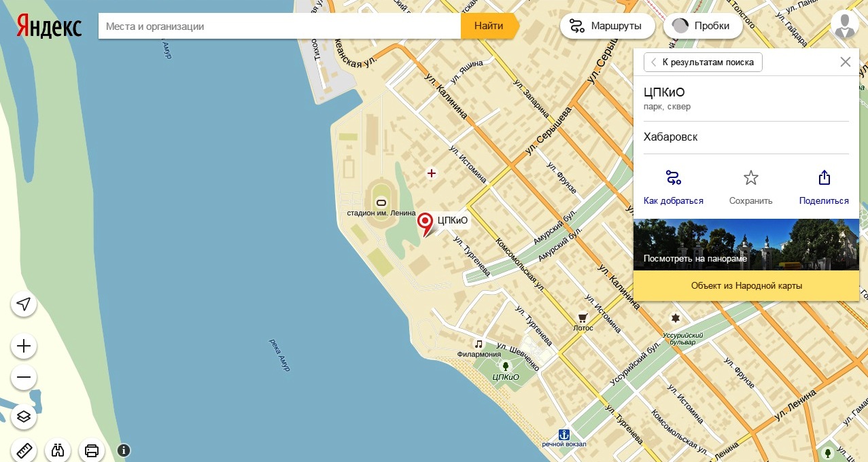
Task: Zoom out with the minus button
Action: click(24, 377)
